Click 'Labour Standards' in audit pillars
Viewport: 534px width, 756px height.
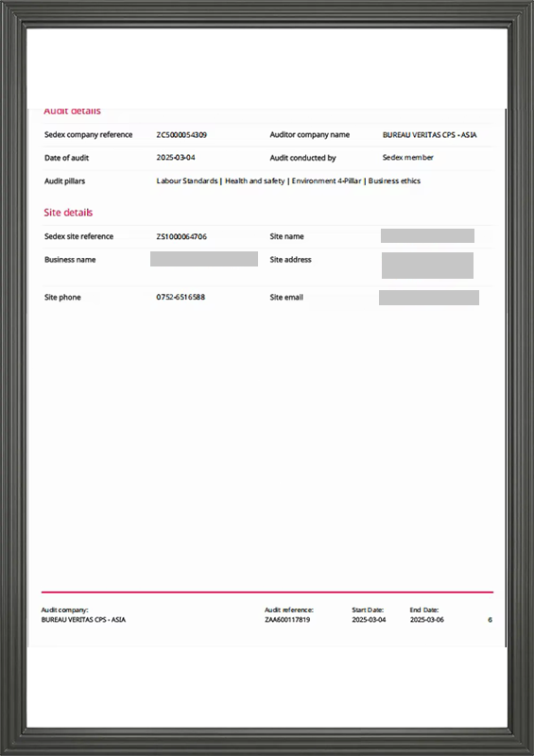[x=187, y=180]
